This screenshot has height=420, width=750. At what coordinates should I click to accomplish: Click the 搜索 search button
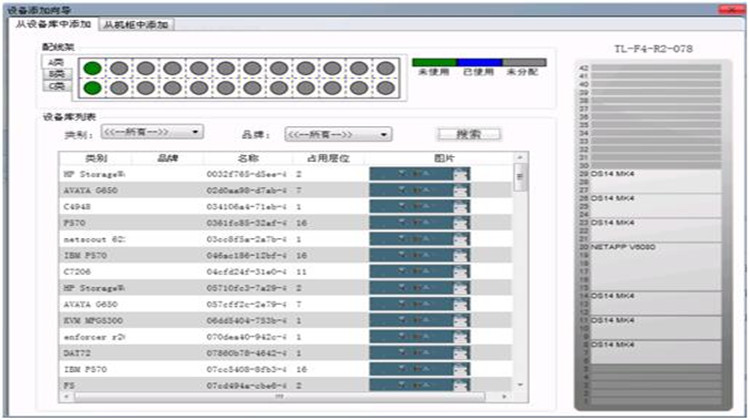(x=469, y=133)
